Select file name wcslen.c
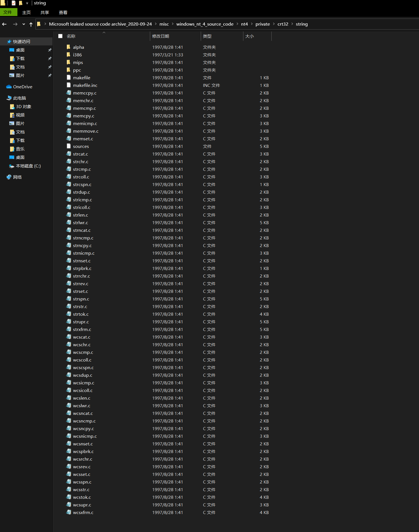Viewport: 419px width, 532px height. tap(82, 398)
